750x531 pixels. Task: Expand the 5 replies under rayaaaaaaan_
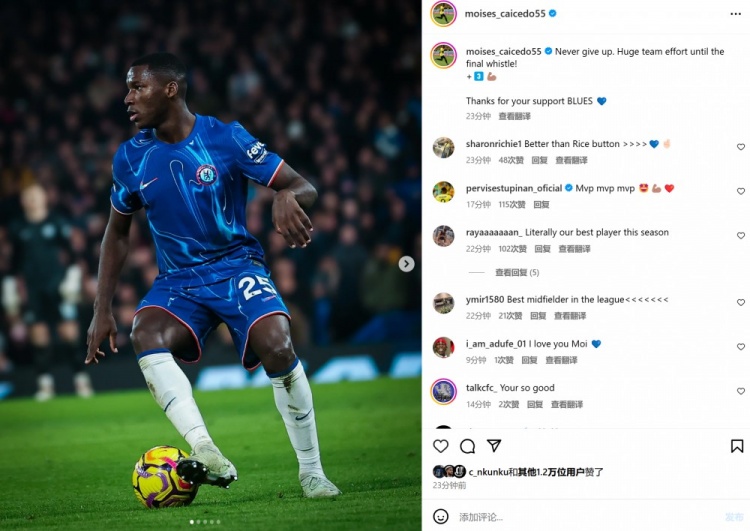tap(517, 273)
